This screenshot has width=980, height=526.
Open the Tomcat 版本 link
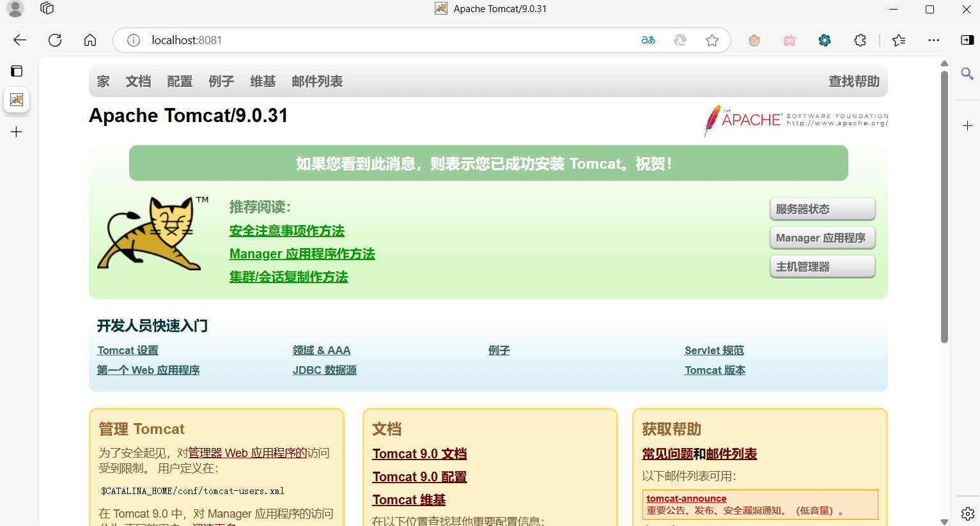[x=715, y=370]
